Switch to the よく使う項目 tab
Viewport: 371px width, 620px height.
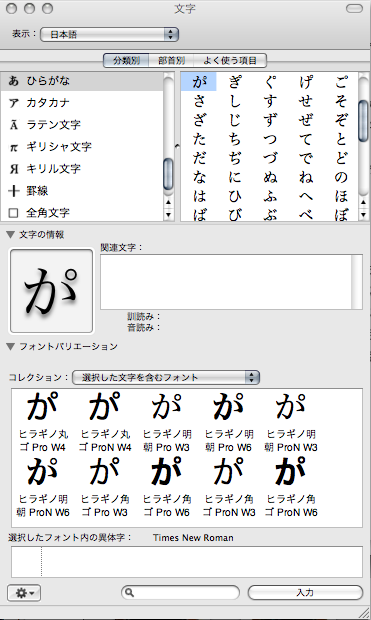[230, 60]
